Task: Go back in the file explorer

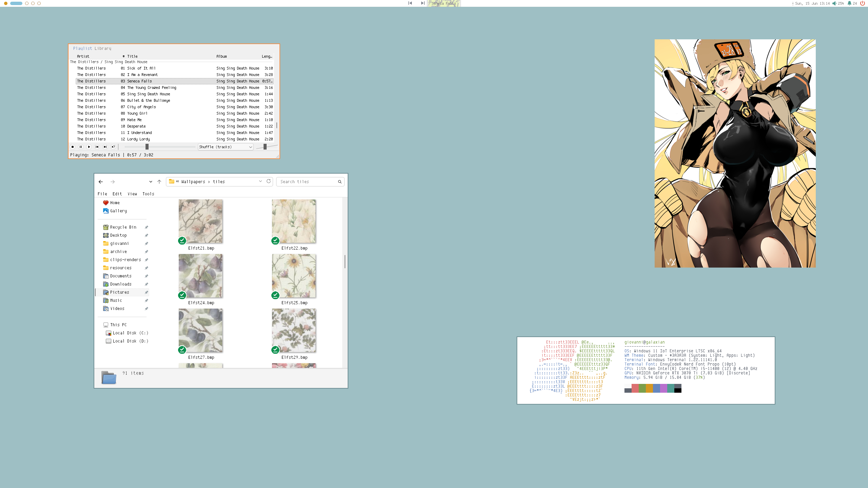Action: (101, 182)
